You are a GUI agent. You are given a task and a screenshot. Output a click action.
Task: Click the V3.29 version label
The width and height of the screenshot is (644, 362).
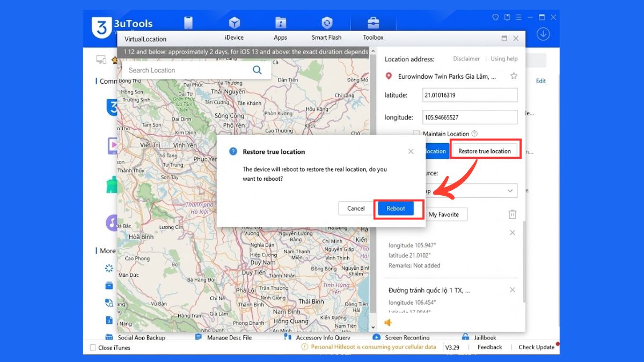[453, 348]
